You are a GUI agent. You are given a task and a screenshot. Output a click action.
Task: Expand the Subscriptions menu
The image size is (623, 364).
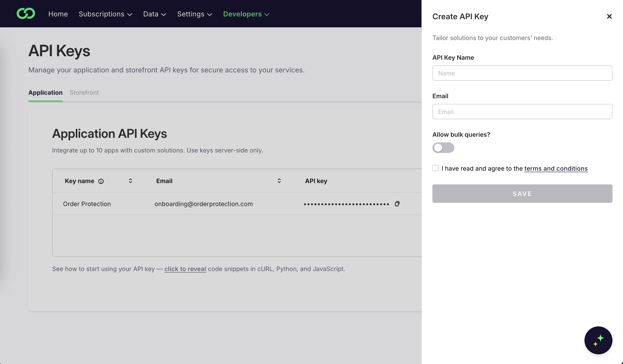105,14
